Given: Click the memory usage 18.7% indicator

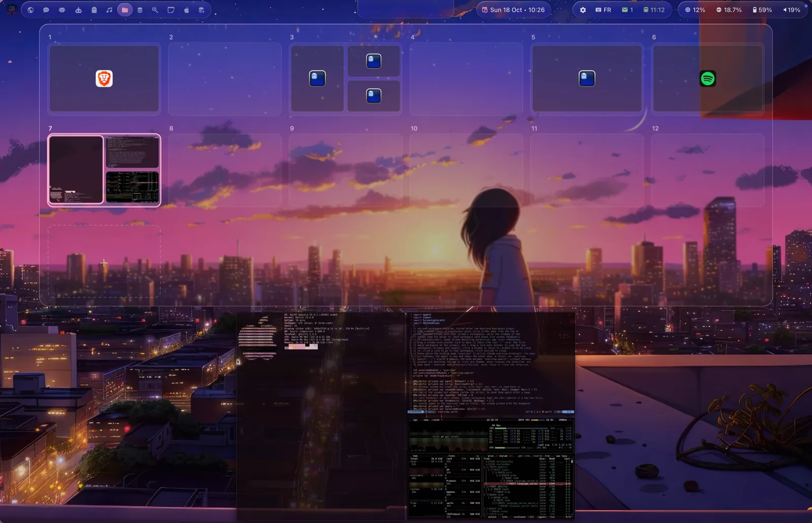Looking at the screenshot, I should pyautogui.click(x=729, y=10).
